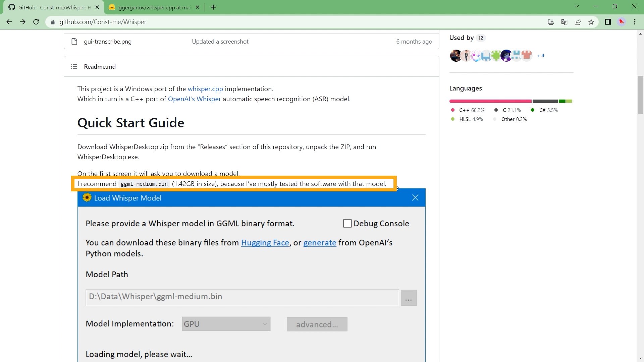Expand the Model Implementation GPU dropdown

[x=226, y=324]
